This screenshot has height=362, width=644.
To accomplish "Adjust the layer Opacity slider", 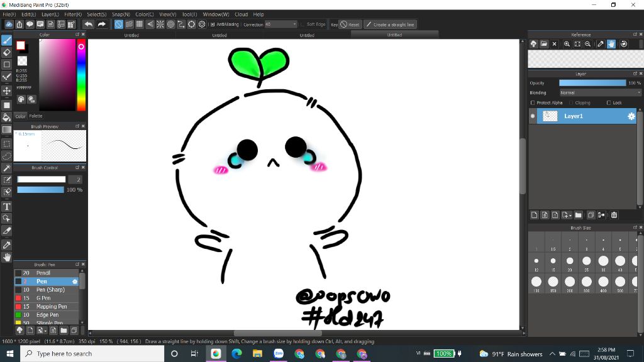I will [592, 83].
